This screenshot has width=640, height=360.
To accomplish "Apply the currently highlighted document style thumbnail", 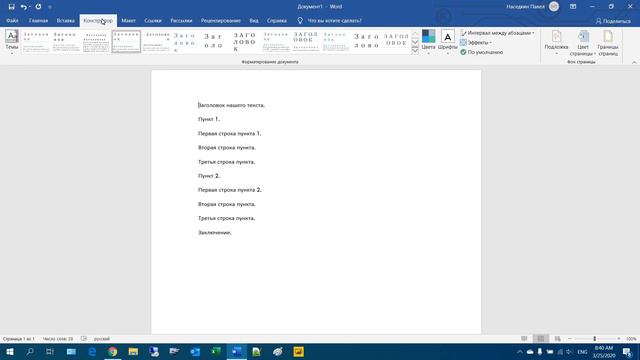I will click(x=127, y=41).
